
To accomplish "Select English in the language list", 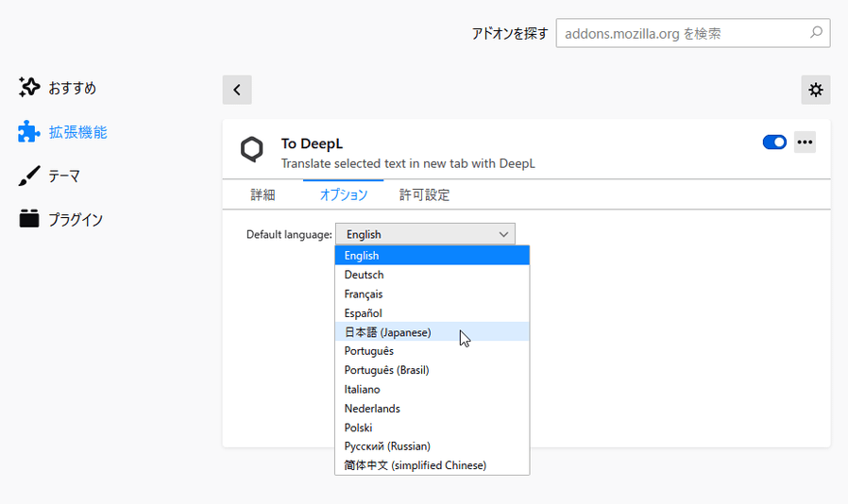I will pos(432,255).
